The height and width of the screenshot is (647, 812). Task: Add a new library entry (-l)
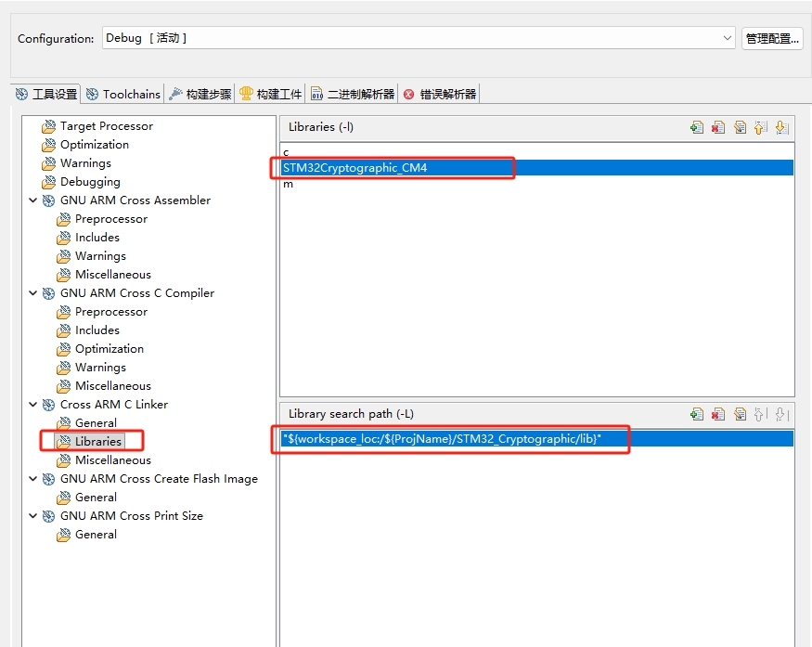697,127
